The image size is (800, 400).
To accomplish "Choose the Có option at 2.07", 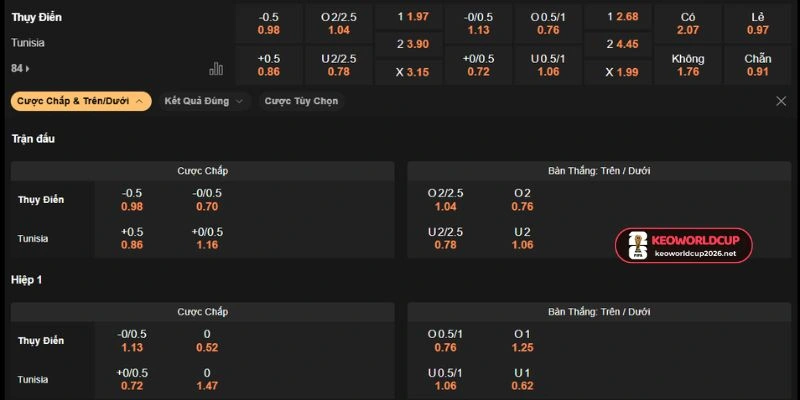I will tap(688, 23).
